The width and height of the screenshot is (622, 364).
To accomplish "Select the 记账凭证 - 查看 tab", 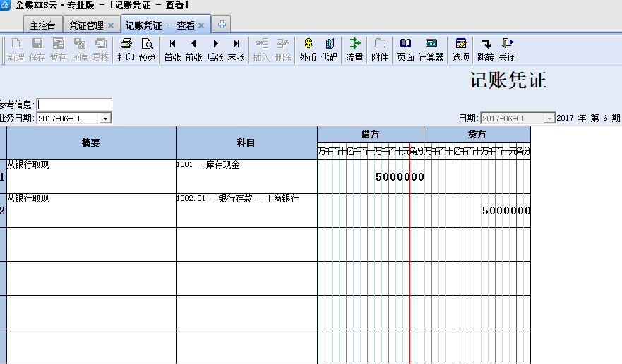I will (160, 25).
